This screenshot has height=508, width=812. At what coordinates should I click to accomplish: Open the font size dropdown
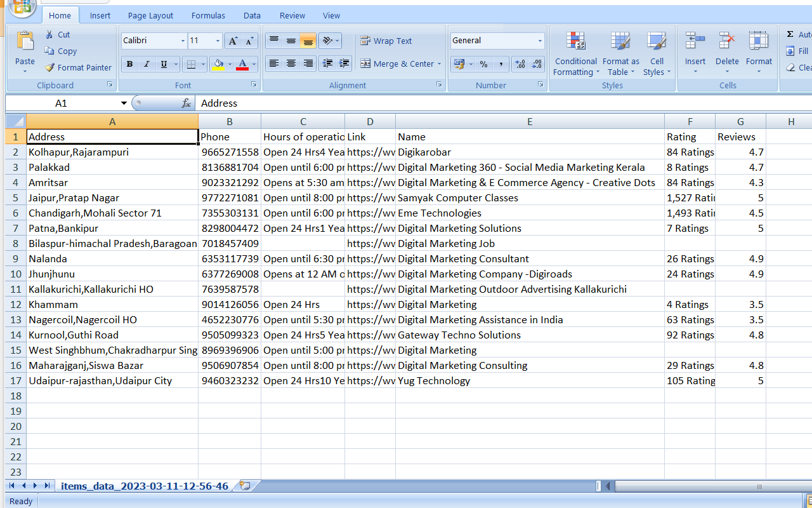pyautogui.click(x=218, y=41)
